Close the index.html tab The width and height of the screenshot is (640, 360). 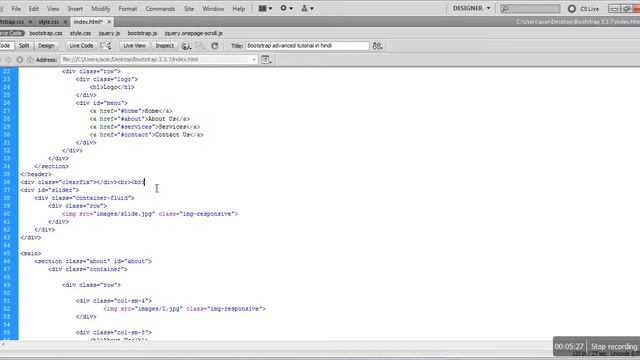click(x=109, y=22)
